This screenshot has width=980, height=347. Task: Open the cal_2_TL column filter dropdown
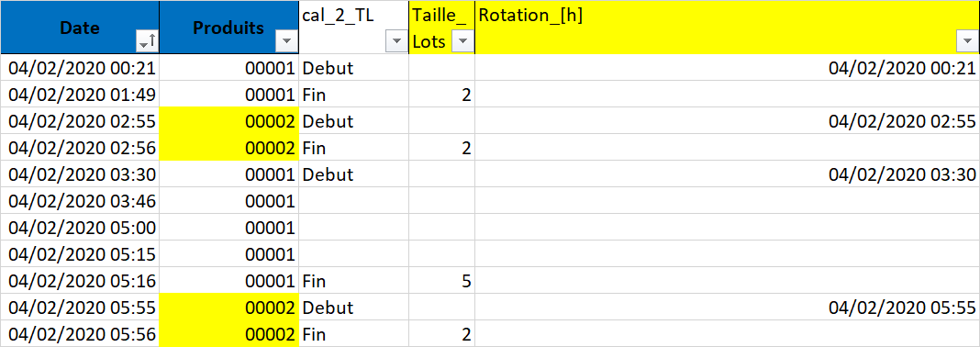(396, 42)
